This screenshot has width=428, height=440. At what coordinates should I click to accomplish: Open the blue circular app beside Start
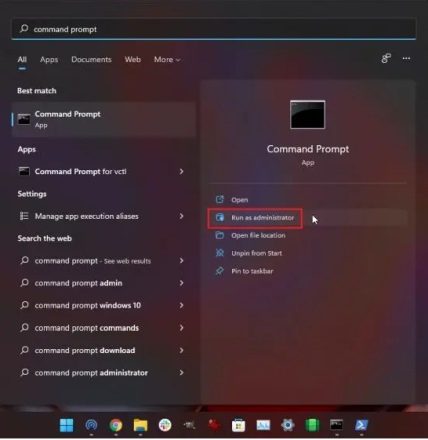click(91, 425)
